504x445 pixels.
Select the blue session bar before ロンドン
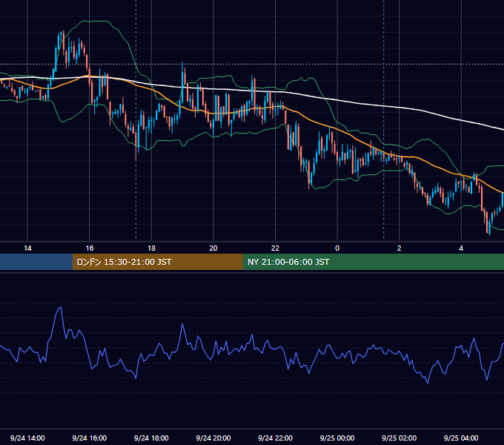pos(36,262)
